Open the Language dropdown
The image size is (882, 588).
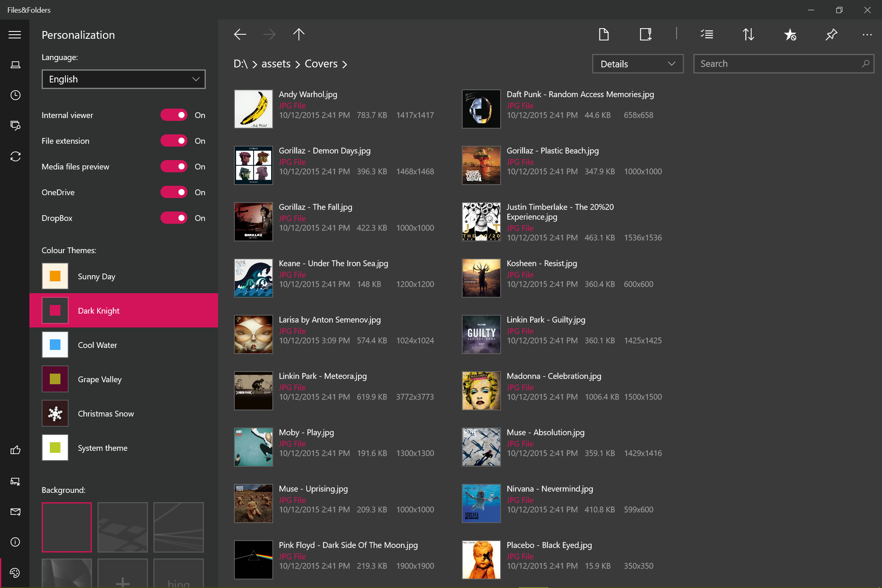click(124, 79)
